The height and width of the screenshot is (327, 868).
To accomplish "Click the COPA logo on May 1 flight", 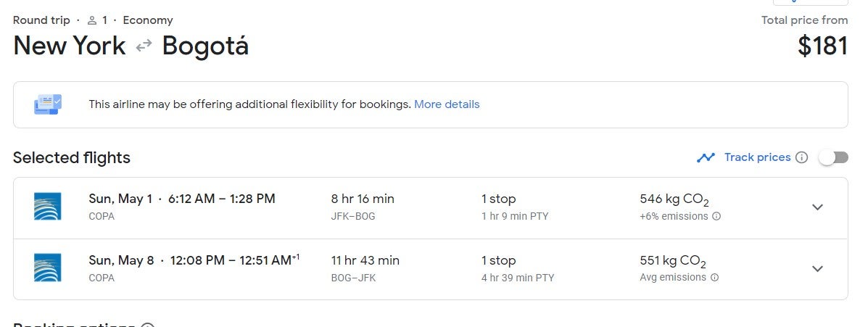I will click(48, 207).
